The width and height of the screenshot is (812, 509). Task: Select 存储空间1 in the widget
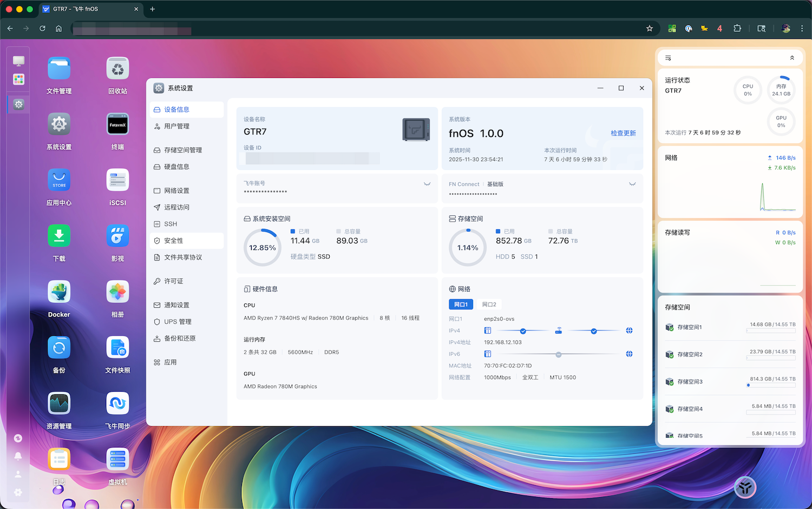click(730, 327)
